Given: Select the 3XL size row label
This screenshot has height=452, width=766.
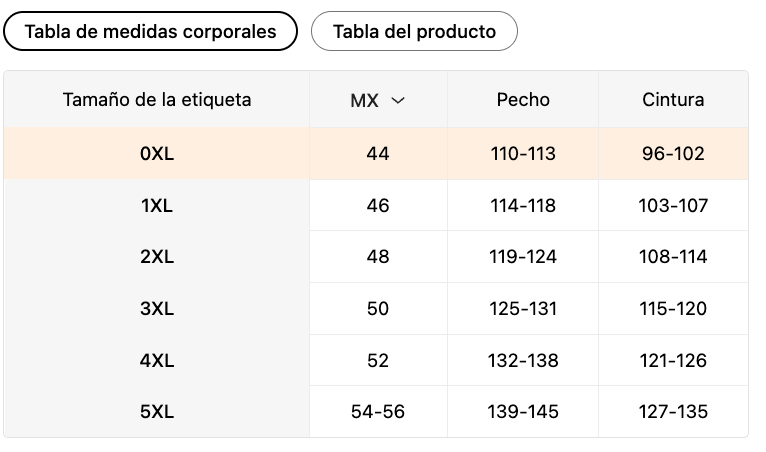Looking at the screenshot, I should (x=157, y=309).
